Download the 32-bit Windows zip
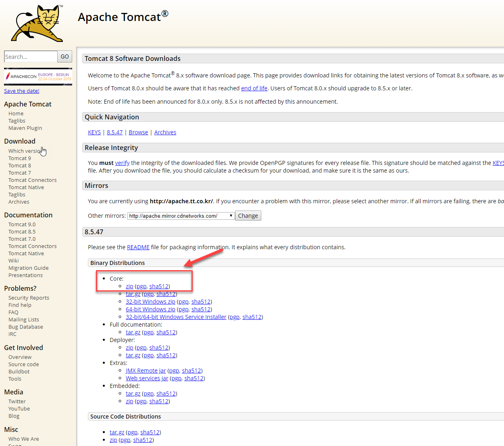The height and width of the screenshot is (446, 504). pos(150,302)
